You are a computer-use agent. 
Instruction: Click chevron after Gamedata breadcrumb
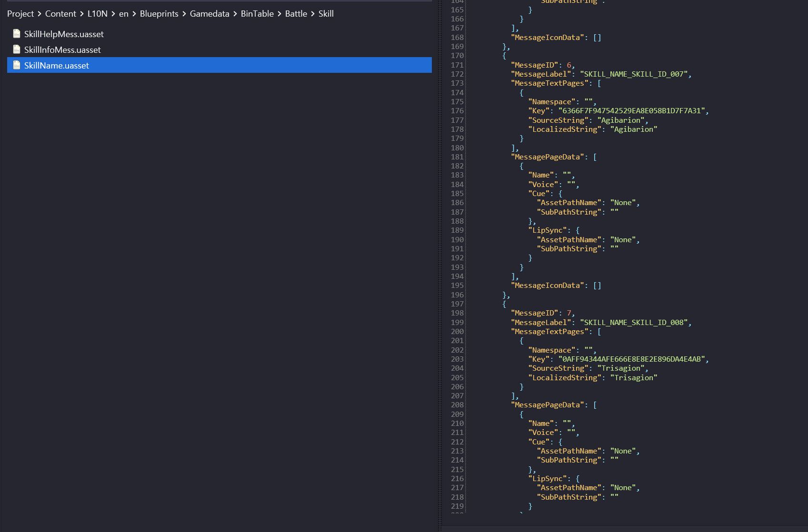(x=235, y=14)
